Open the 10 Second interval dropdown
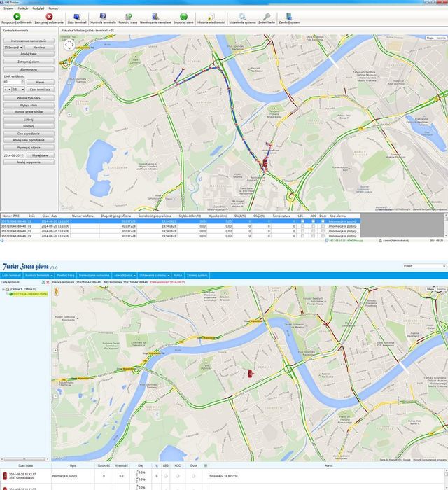The image size is (448, 490). pos(13,48)
